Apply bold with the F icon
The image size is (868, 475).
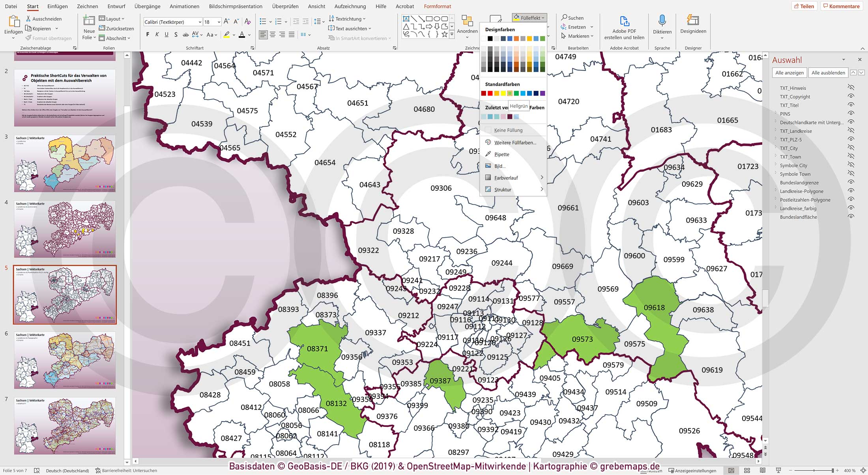tap(147, 34)
